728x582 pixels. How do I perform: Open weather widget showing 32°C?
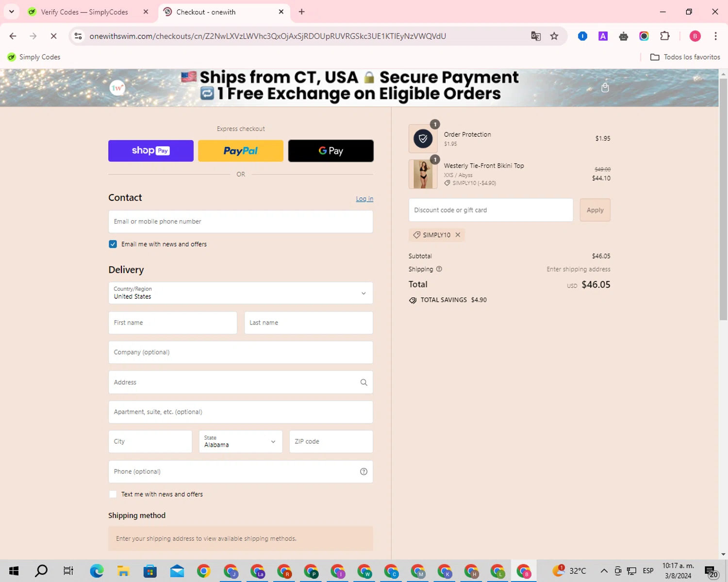(x=570, y=571)
